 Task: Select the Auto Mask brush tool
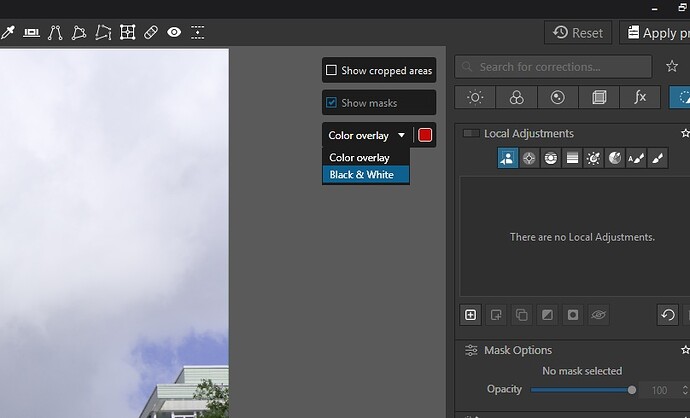click(636, 158)
